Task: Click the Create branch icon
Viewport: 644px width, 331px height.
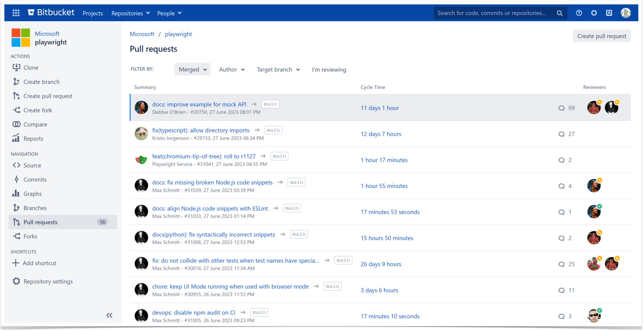Action: pyautogui.click(x=16, y=81)
